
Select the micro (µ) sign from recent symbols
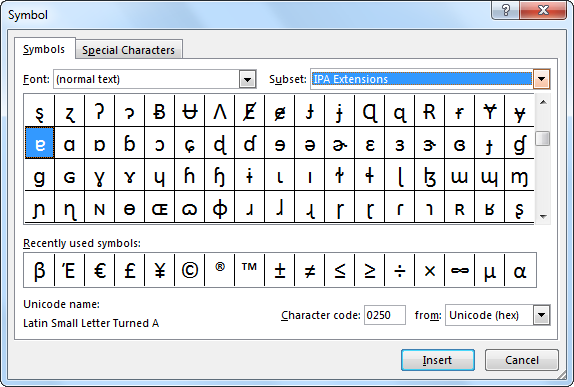pos(490,270)
